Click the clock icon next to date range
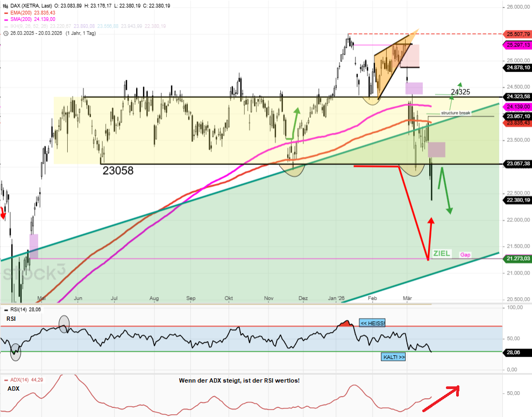Viewport: 532px width, 417px height. pos(5,33)
